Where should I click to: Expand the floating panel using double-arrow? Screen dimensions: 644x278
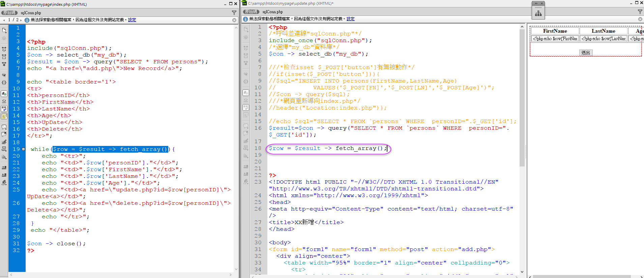tap(536, 3)
